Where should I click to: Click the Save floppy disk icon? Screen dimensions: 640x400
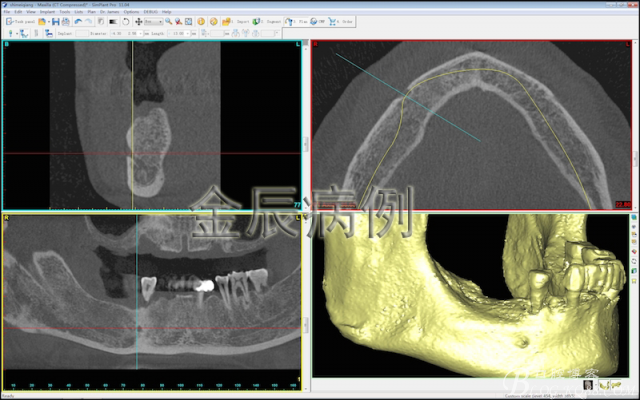tap(56, 22)
